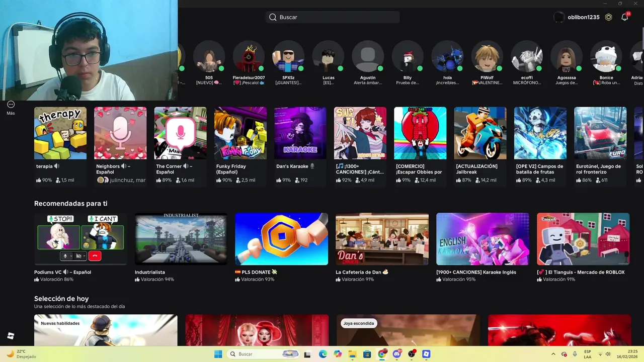Open Escapar Obbies por game thumbnail

[x=420, y=133]
